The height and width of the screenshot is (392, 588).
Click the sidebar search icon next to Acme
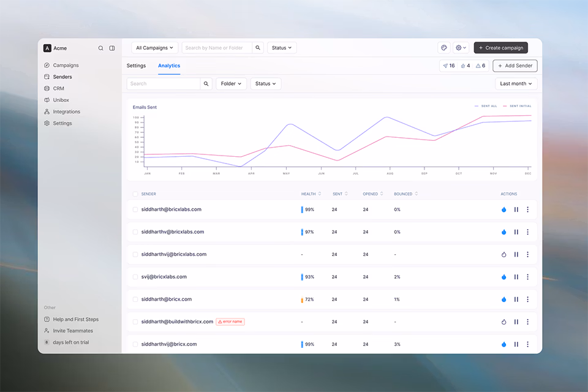click(x=100, y=48)
